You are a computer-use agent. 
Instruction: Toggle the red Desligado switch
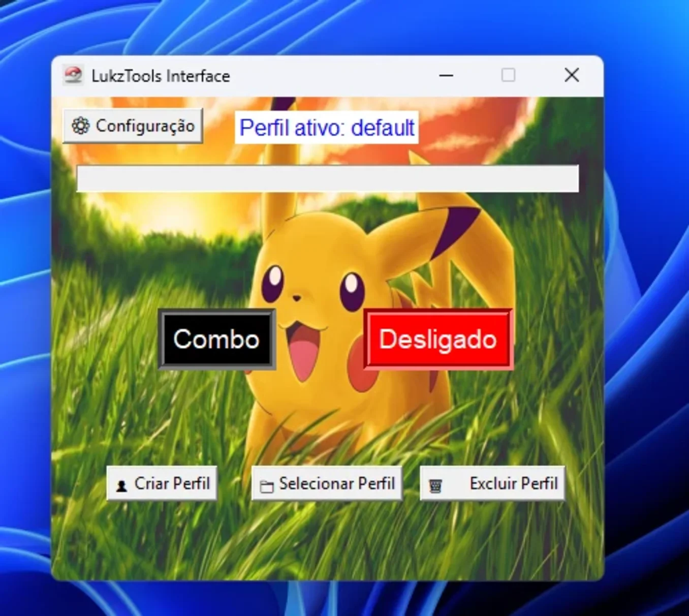(438, 339)
